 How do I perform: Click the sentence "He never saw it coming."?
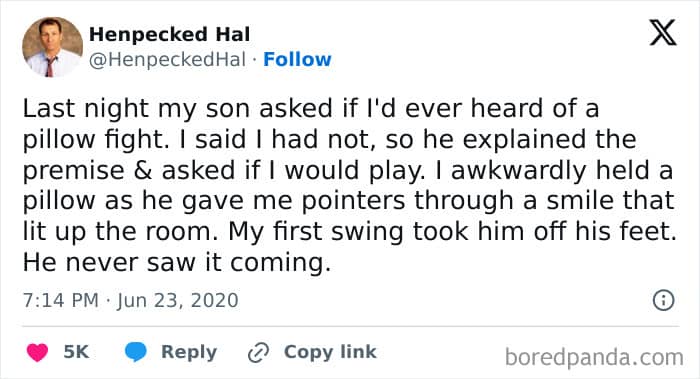click(177, 262)
